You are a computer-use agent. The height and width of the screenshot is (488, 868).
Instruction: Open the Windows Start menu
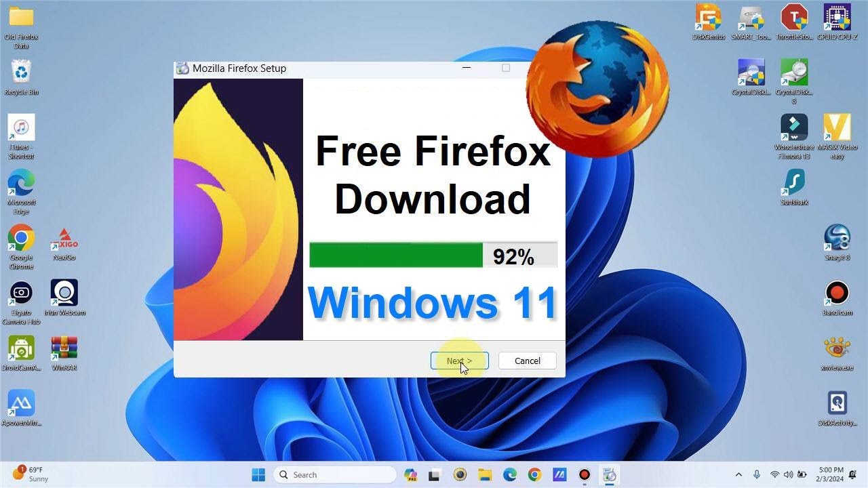(258, 474)
